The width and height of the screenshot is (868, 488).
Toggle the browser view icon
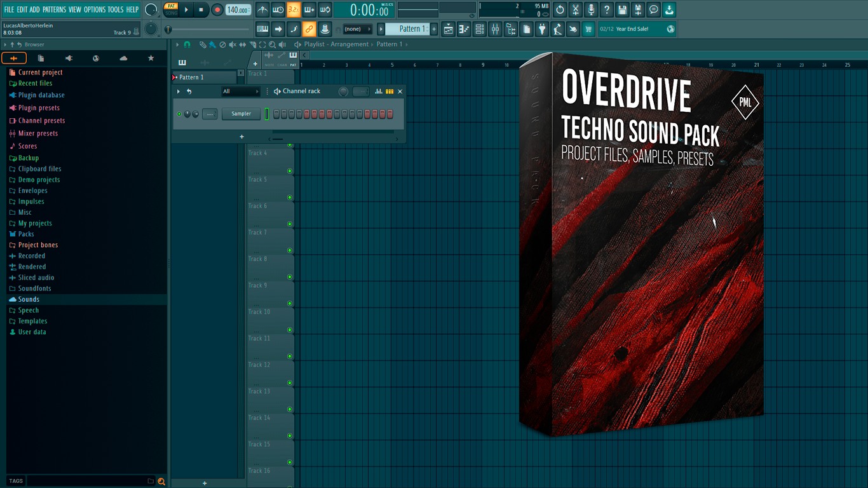pyautogui.click(x=511, y=29)
